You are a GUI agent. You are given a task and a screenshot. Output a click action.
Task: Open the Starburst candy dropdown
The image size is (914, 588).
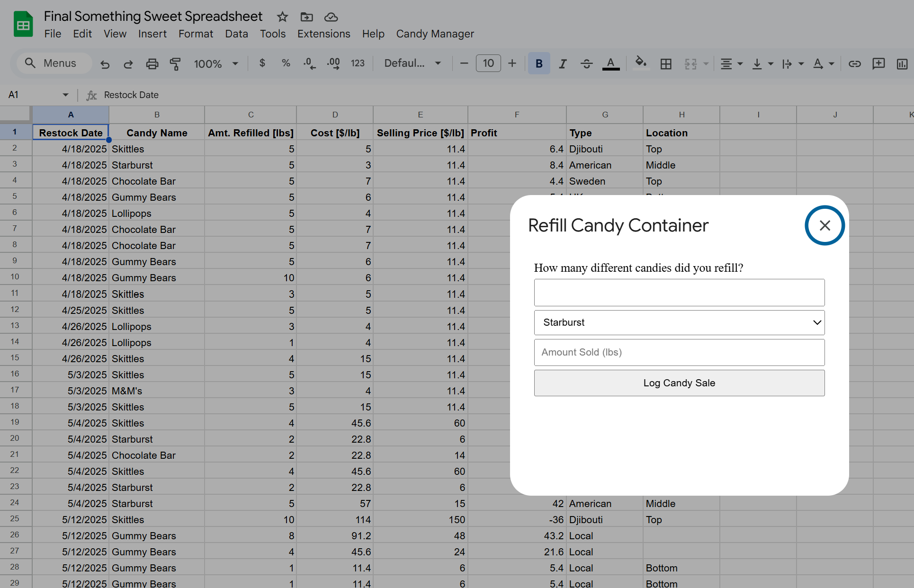click(679, 322)
